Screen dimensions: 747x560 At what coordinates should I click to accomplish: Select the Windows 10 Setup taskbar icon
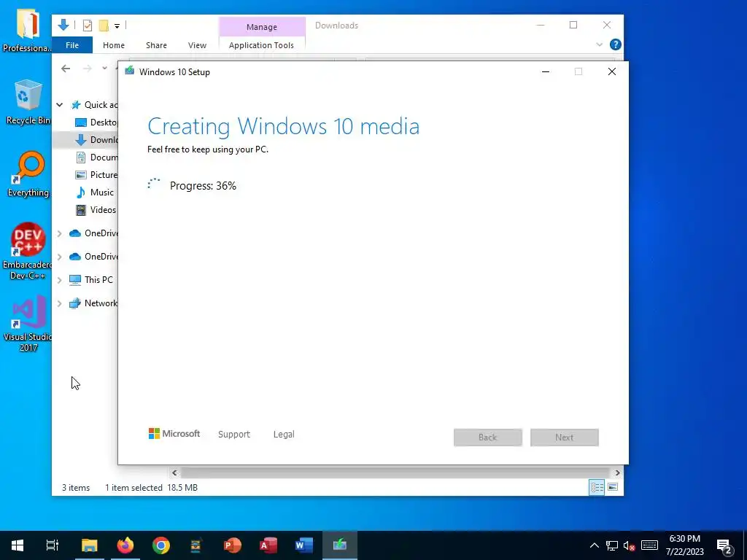[x=340, y=545]
